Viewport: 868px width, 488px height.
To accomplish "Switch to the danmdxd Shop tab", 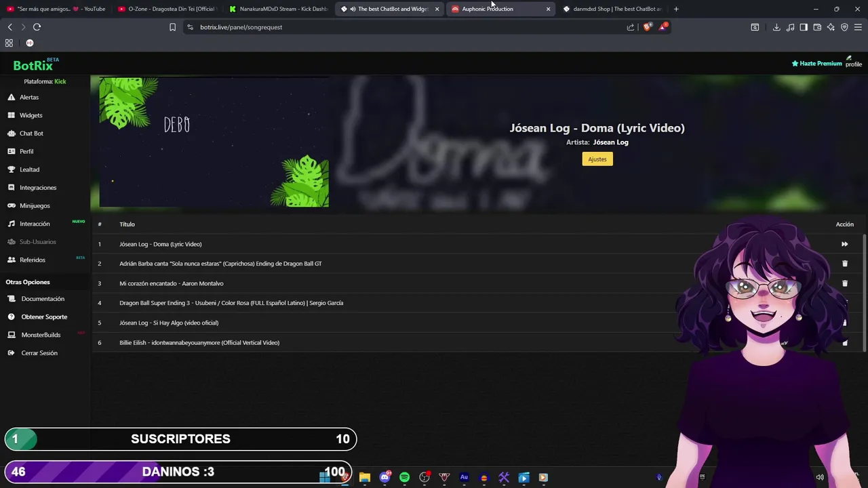I will pyautogui.click(x=612, y=9).
